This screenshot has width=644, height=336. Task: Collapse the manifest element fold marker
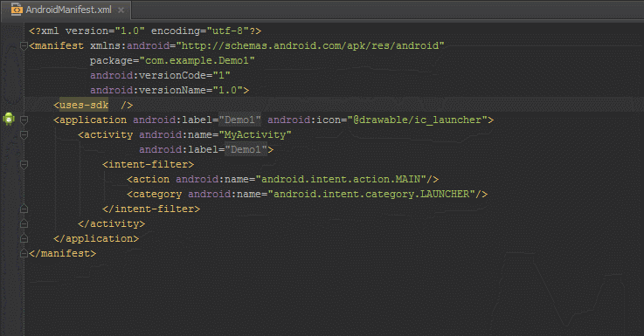(x=24, y=46)
